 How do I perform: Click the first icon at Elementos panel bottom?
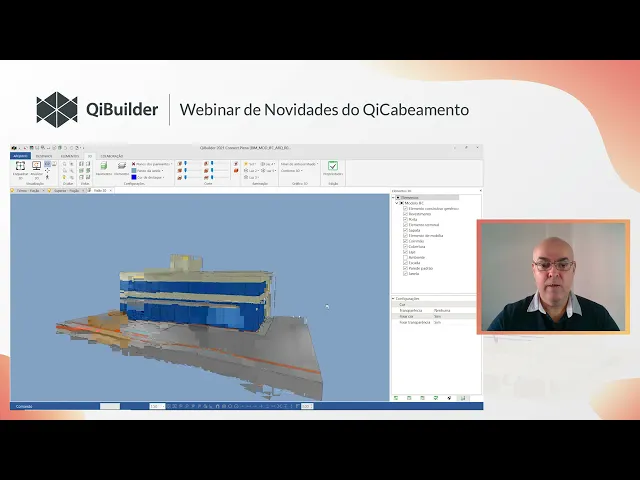pos(396,398)
